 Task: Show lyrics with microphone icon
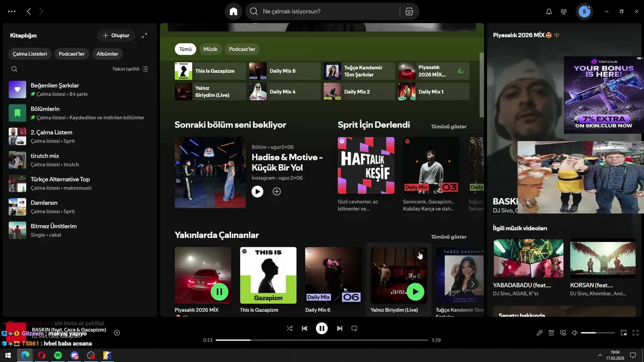(539, 333)
